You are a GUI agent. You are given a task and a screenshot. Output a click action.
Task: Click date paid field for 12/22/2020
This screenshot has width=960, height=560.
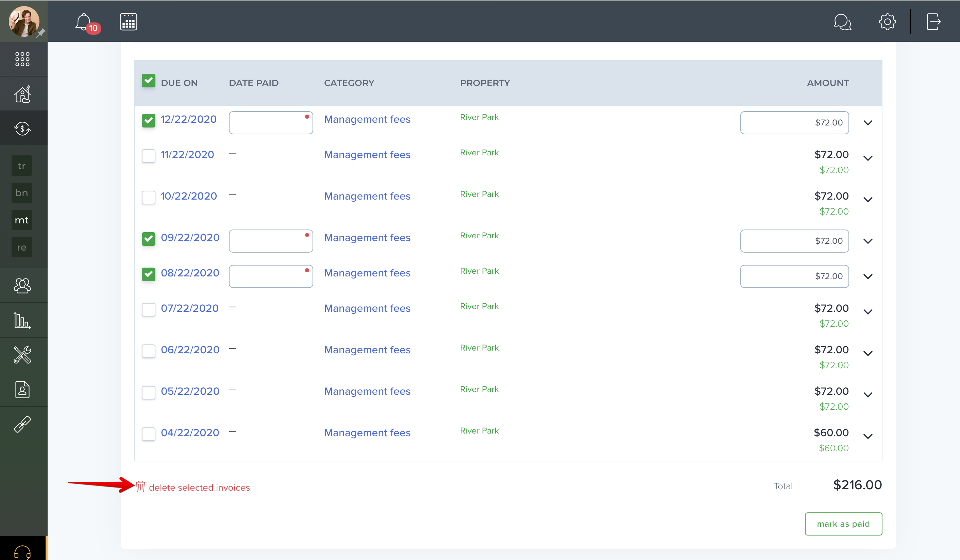(271, 123)
